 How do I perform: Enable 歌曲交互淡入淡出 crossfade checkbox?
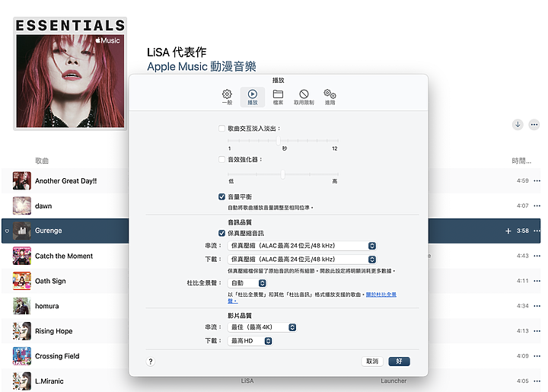pyautogui.click(x=221, y=128)
